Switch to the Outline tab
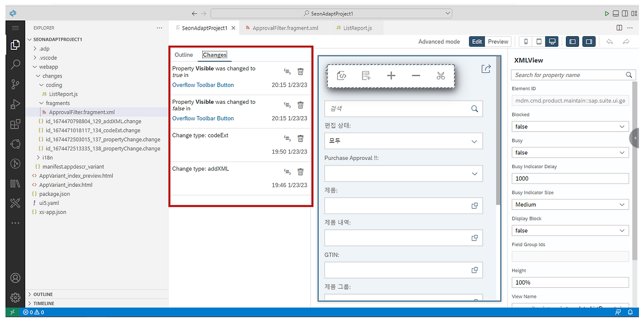 [184, 55]
